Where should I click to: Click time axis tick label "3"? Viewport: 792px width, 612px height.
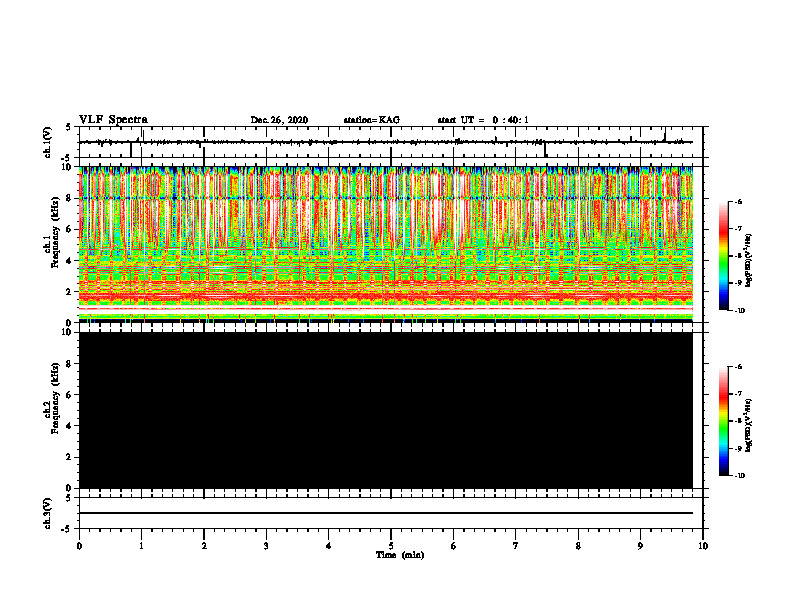point(266,546)
